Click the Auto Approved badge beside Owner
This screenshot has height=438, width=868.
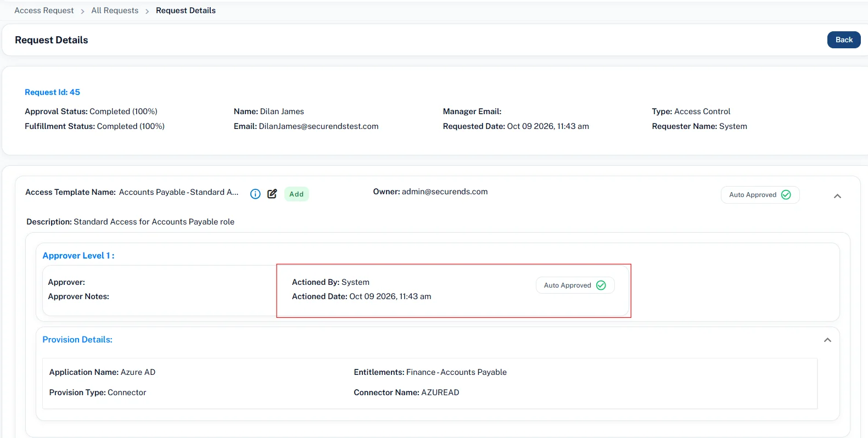click(760, 195)
